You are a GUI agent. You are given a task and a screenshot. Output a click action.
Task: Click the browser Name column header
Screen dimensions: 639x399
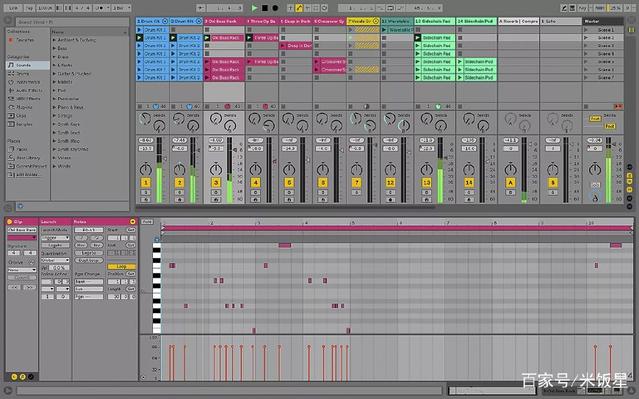[x=89, y=32]
